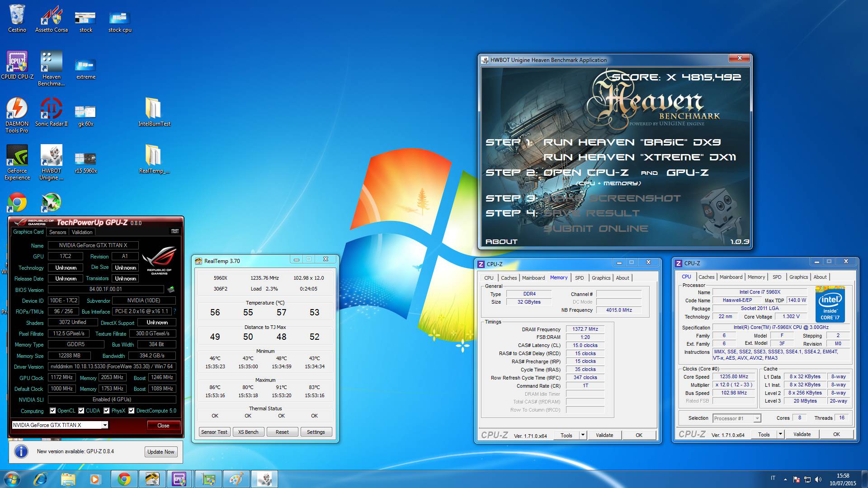
Task: Click OK in right CPU-Z window
Action: click(x=836, y=434)
